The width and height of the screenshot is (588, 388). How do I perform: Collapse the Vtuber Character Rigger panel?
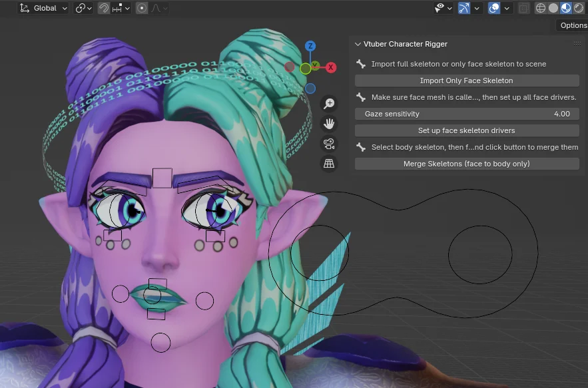tap(358, 44)
